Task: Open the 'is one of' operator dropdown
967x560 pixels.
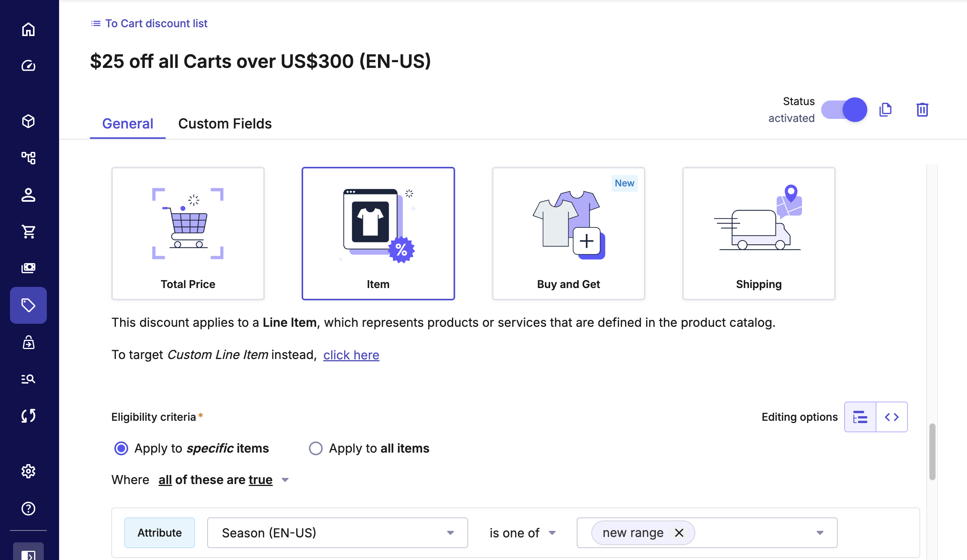Action: tap(522, 533)
